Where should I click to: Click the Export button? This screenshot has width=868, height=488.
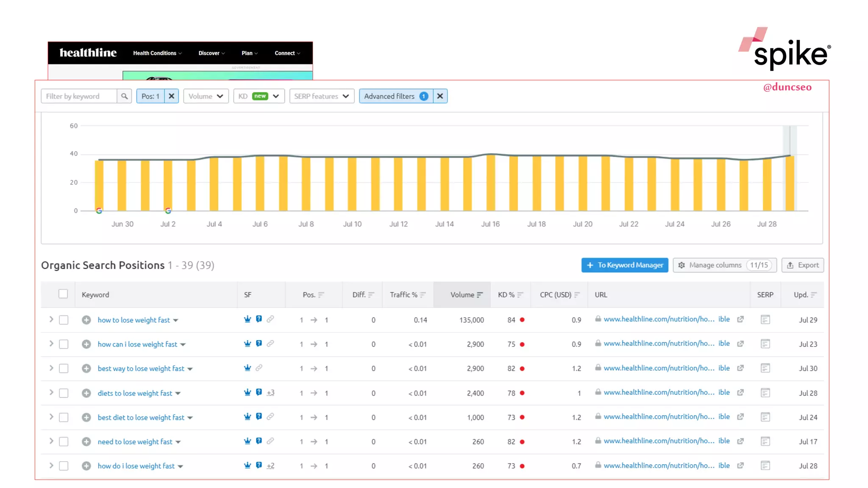coord(802,265)
